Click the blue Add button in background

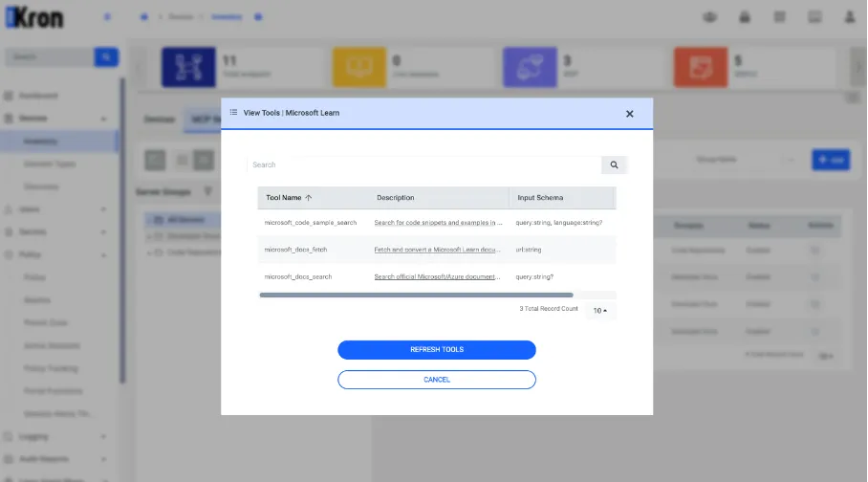pyautogui.click(x=831, y=160)
